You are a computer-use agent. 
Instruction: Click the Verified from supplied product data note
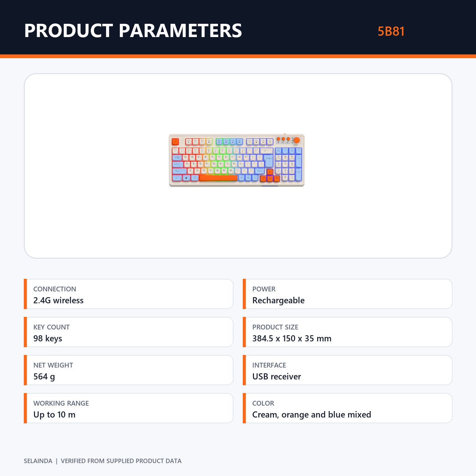pos(121,461)
